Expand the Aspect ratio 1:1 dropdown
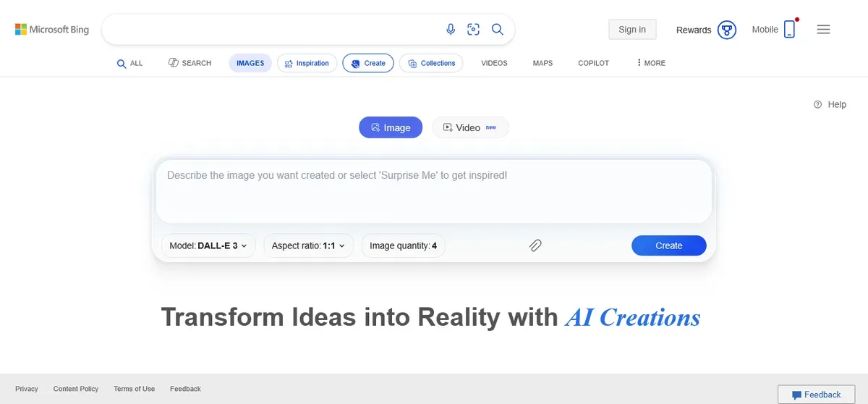The width and height of the screenshot is (868, 404). click(308, 245)
